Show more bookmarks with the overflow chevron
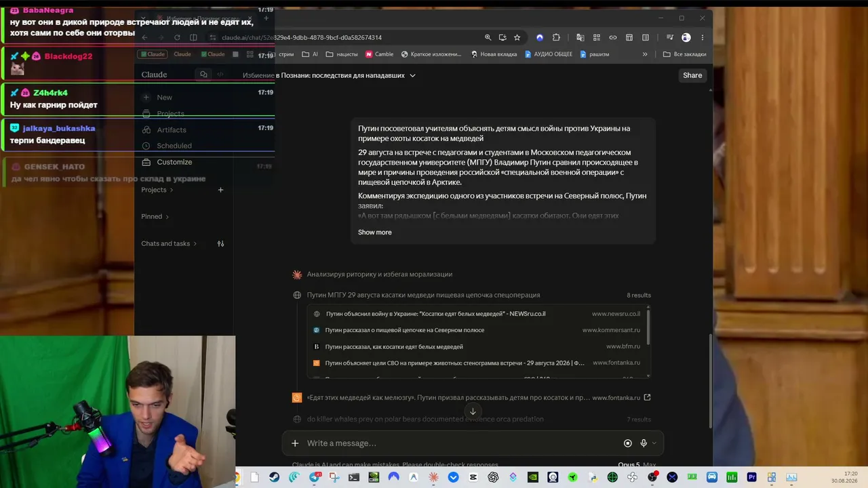The width and height of the screenshot is (868, 488). (645, 54)
